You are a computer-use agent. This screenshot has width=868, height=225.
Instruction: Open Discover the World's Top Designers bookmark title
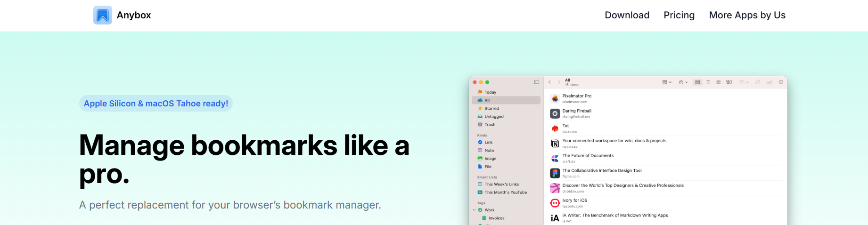[x=623, y=185]
